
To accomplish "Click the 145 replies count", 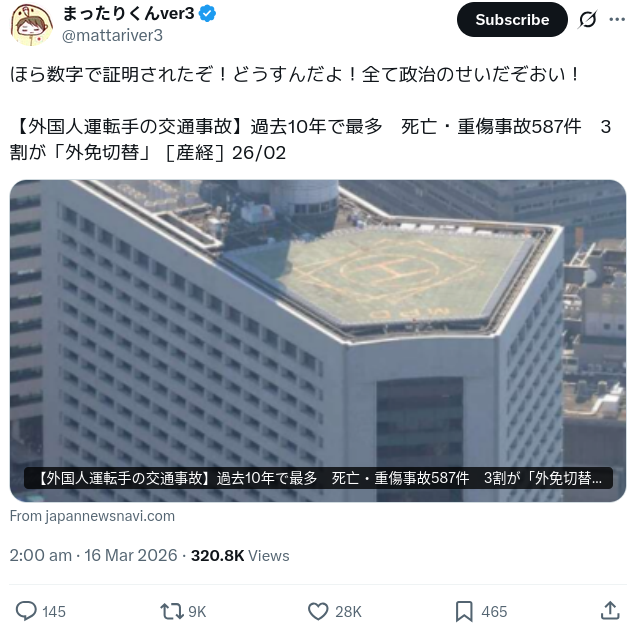I will tap(54, 612).
